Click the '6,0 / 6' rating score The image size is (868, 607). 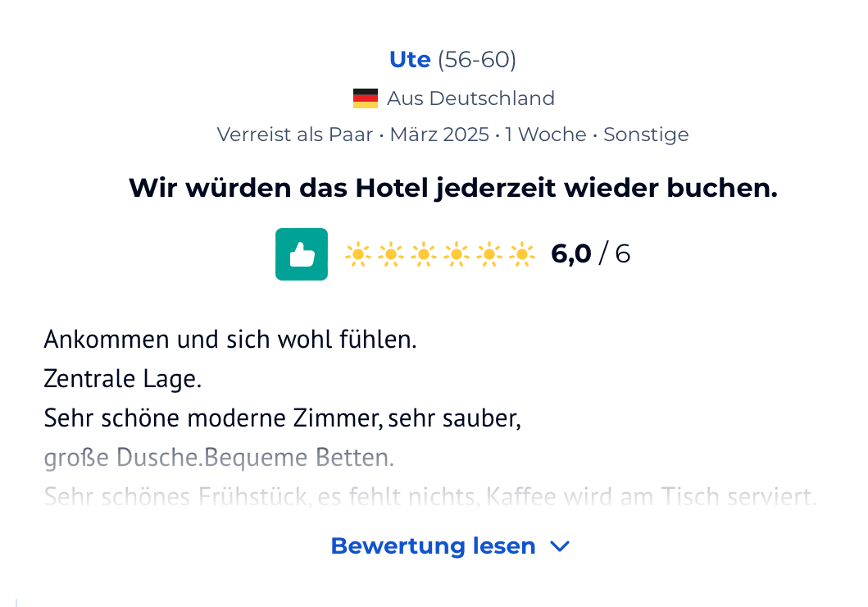click(590, 254)
